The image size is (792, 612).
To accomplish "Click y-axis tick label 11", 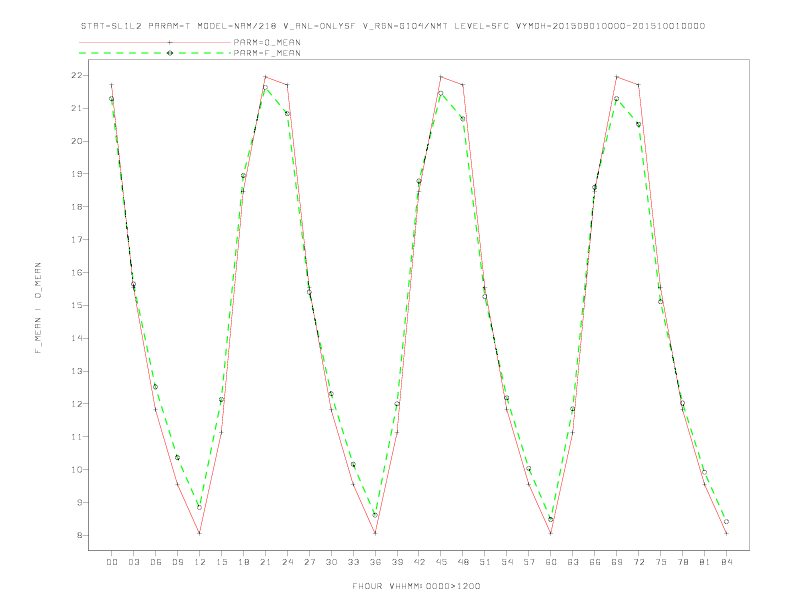I will click(77, 437).
